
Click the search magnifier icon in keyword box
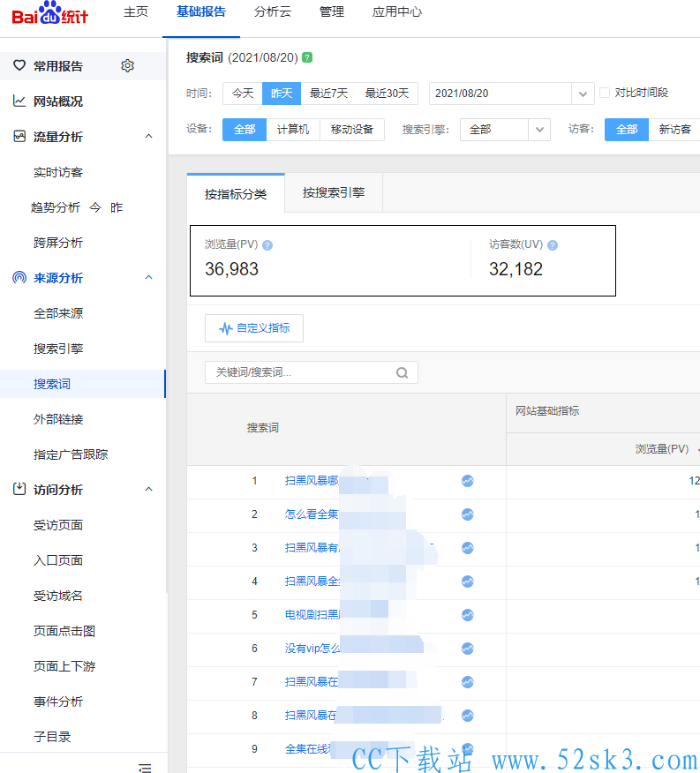pyautogui.click(x=402, y=372)
